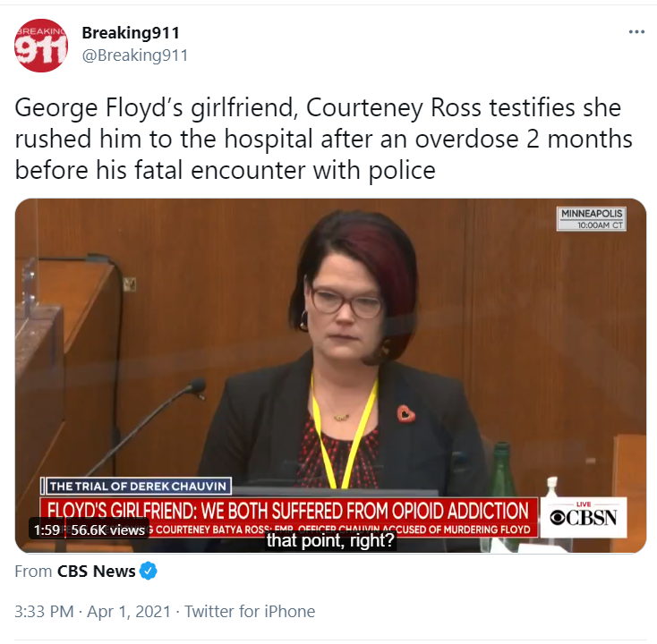
Task: Click the 56.6K views counter
Action: point(107,530)
